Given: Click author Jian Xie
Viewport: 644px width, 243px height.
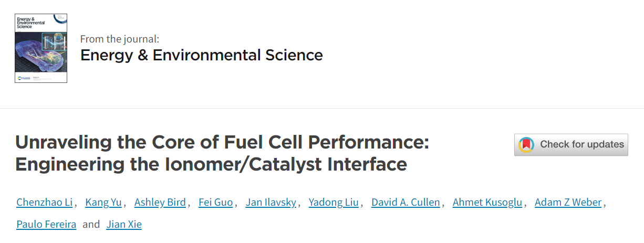Looking at the screenshot, I should coord(124,225).
